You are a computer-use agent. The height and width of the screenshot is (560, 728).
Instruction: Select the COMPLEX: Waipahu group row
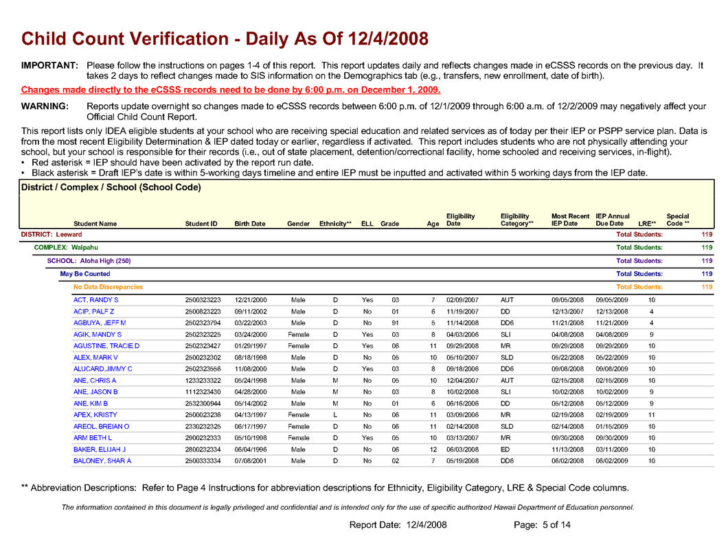[x=66, y=247]
